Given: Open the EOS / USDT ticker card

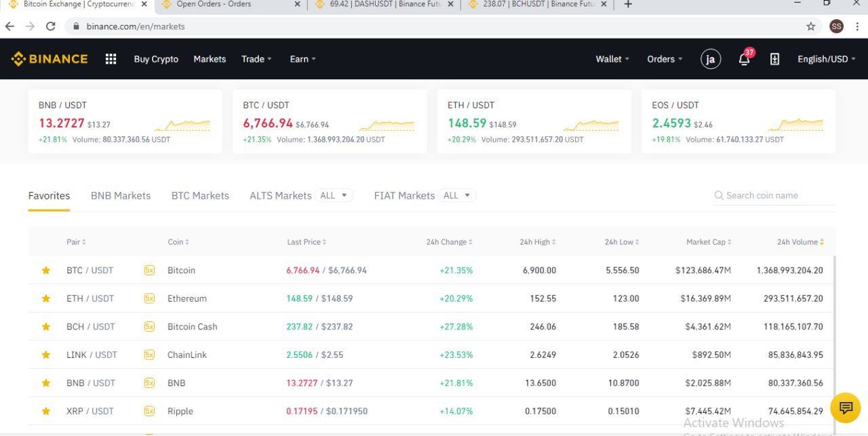Looking at the screenshot, I should pyautogui.click(x=738, y=122).
